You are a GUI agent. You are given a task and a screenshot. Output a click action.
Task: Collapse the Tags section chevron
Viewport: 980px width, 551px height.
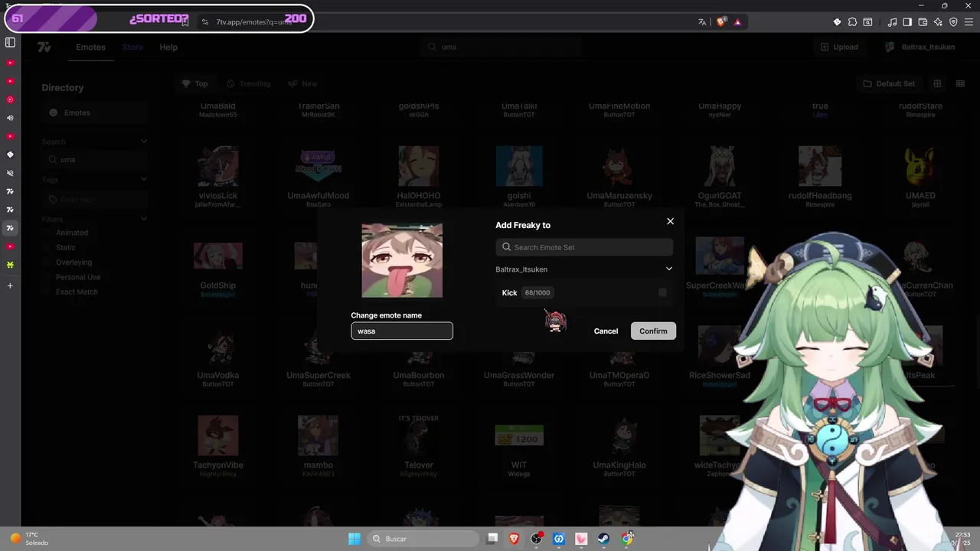(x=143, y=179)
